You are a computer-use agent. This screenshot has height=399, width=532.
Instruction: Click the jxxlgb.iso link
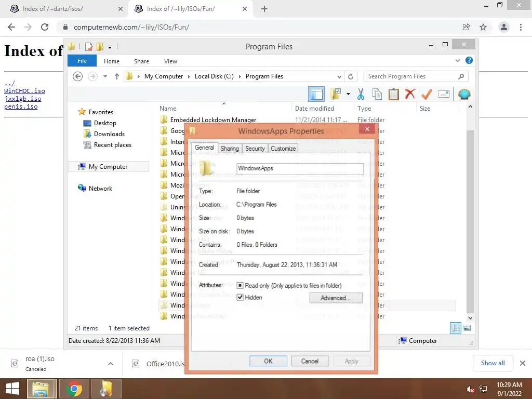tap(23, 99)
